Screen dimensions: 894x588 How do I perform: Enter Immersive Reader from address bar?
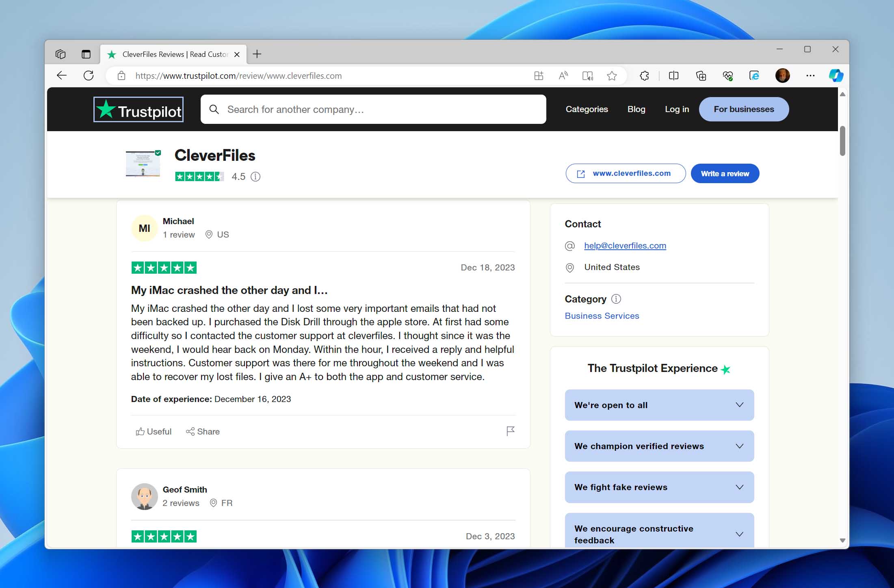pyautogui.click(x=587, y=76)
